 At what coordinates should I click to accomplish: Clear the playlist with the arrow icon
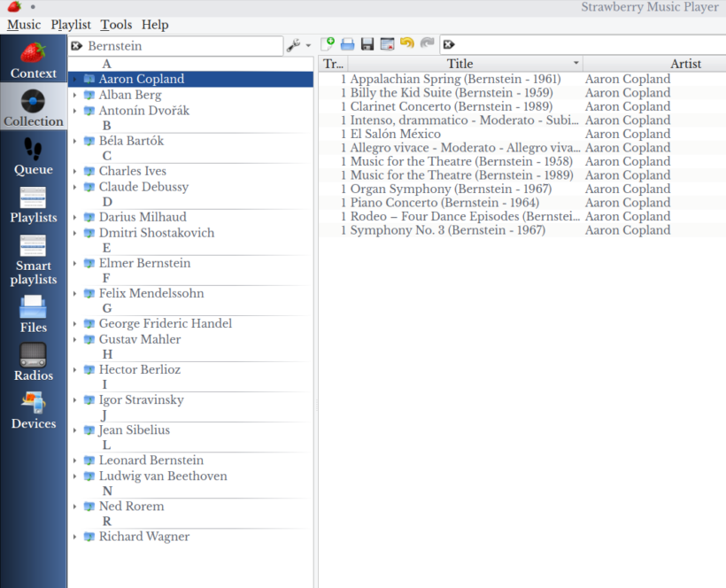[448, 44]
